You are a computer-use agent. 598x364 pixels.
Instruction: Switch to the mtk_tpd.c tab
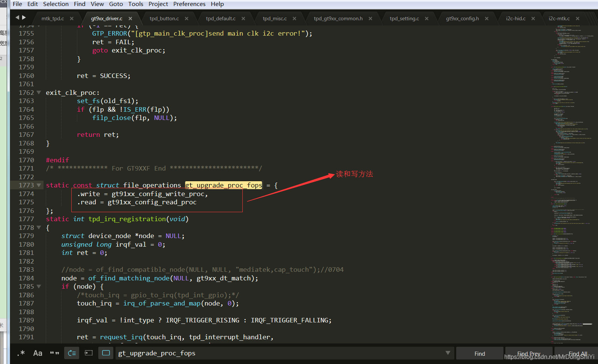[x=53, y=18]
